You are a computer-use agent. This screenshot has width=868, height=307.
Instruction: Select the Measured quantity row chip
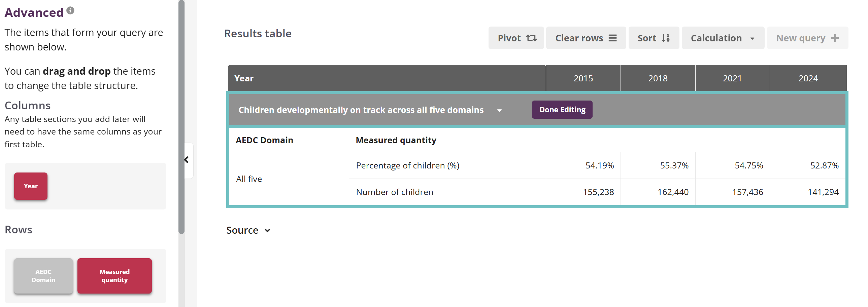coord(114,276)
